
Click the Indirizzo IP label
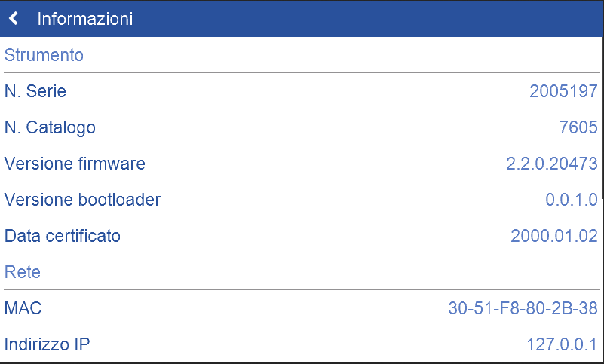48,344
